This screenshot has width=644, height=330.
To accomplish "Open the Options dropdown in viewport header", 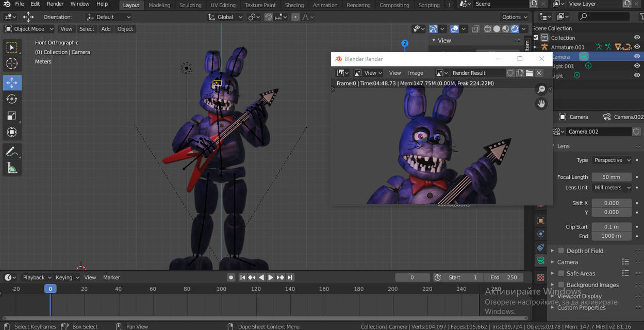I will [x=514, y=17].
